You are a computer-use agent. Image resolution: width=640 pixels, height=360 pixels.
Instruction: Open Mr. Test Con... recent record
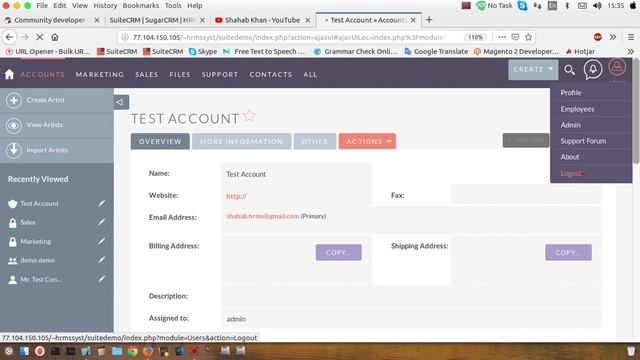point(41,280)
